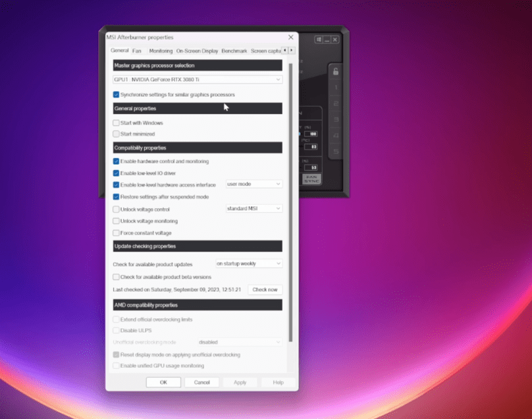Click the detach window icon beside minimize
The height and width of the screenshot is (419, 532).
click(x=319, y=39)
